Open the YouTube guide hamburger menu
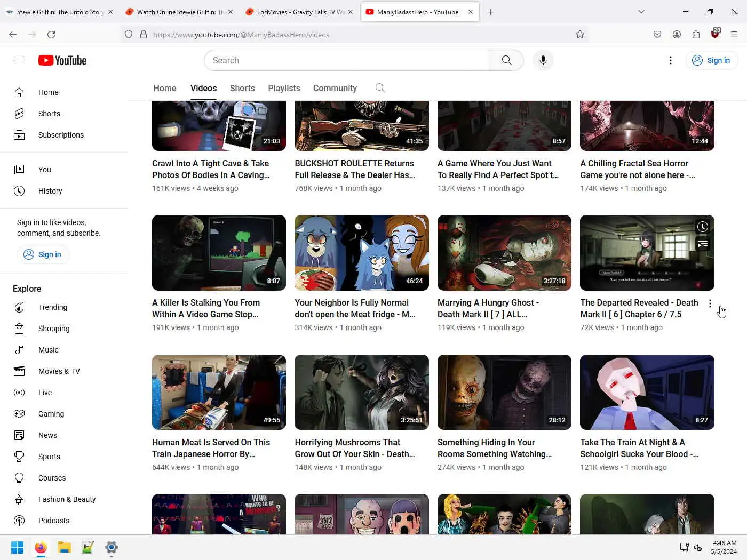This screenshot has width=747, height=560. tap(19, 60)
